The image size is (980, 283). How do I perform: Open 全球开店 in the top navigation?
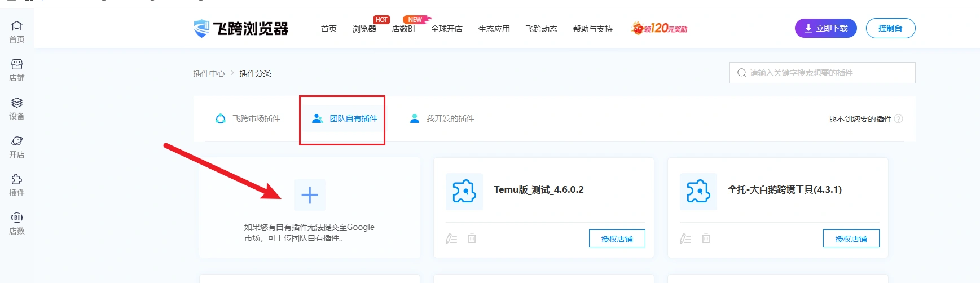[447, 29]
